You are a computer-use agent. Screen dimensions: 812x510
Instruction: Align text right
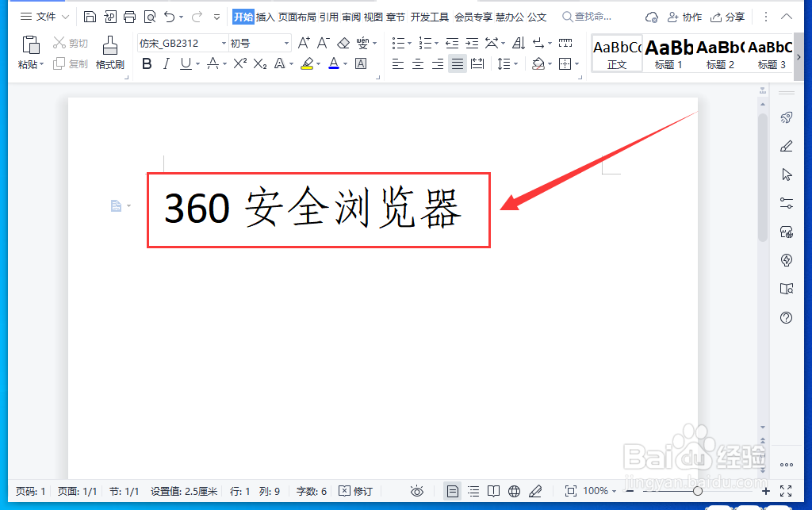click(x=438, y=63)
